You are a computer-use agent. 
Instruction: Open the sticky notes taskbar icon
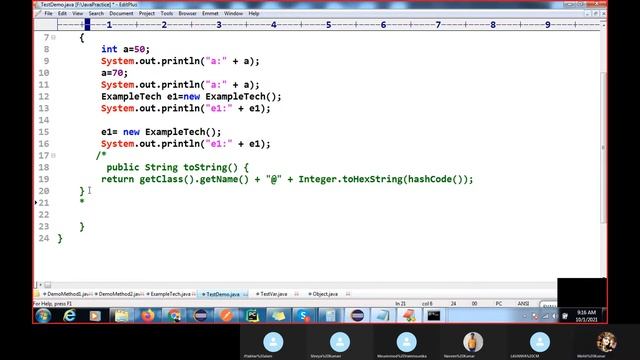278,316
